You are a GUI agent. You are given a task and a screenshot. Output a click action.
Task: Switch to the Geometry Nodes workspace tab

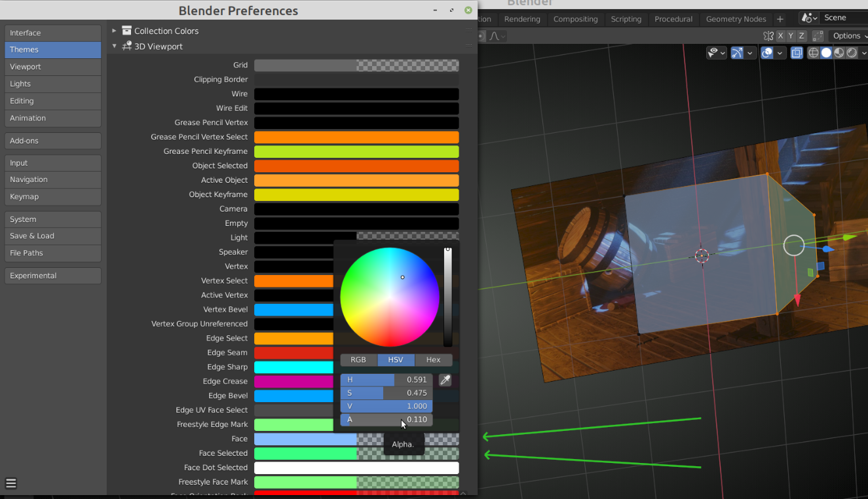pos(736,19)
